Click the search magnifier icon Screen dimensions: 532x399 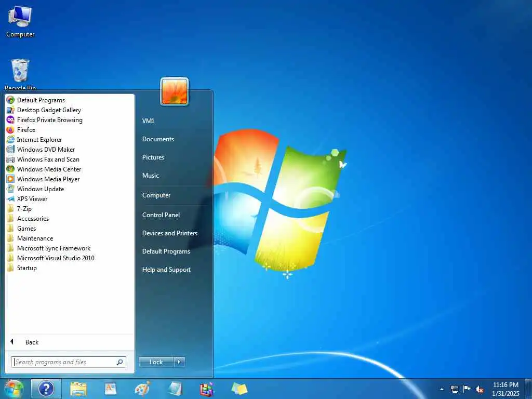pyautogui.click(x=120, y=362)
